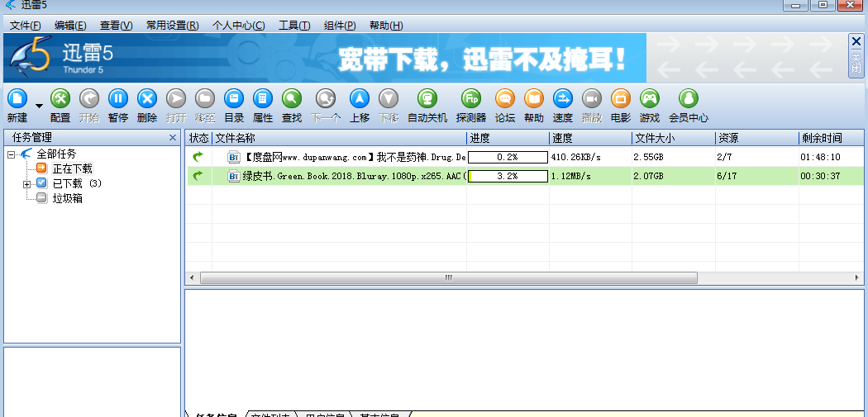The width and height of the screenshot is (868, 417).
Task: Open the 组件(P) menu
Action: click(340, 26)
